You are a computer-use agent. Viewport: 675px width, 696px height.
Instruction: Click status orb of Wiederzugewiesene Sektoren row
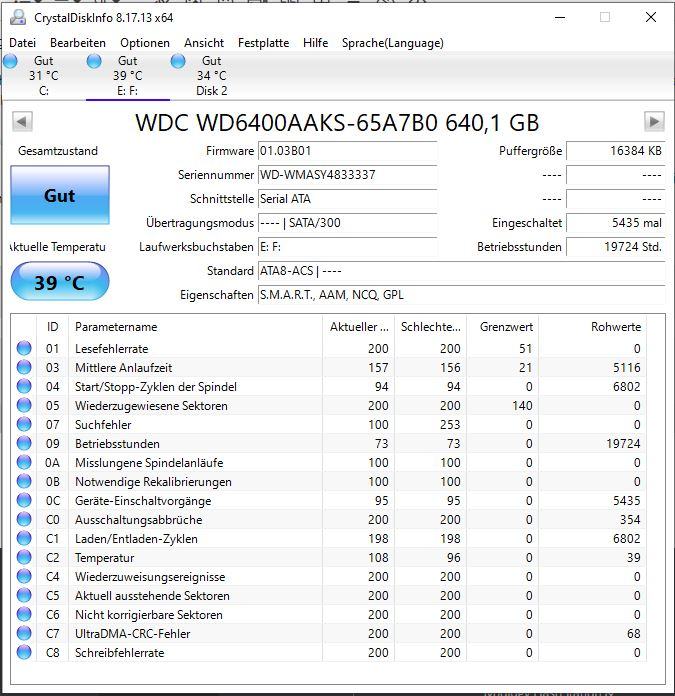point(24,405)
